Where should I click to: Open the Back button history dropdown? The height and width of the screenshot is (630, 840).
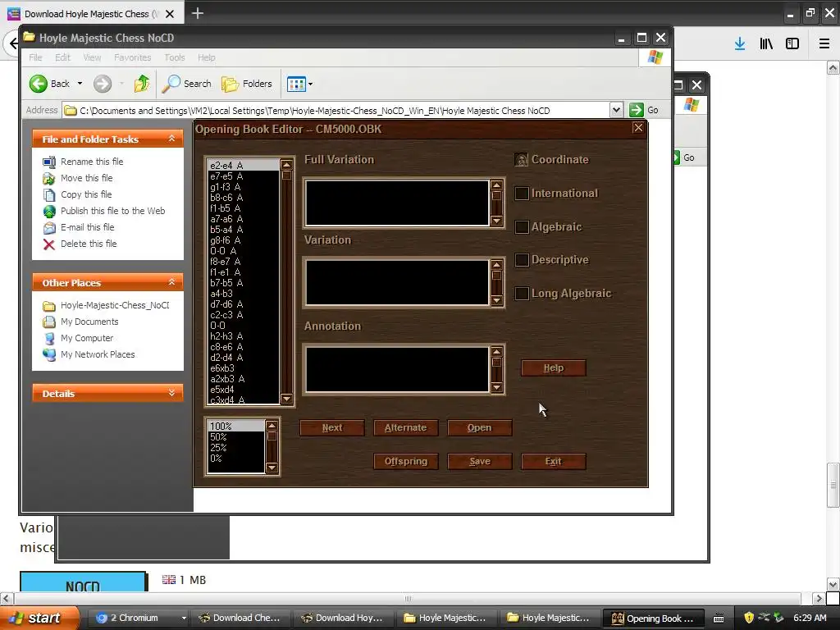click(80, 84)
